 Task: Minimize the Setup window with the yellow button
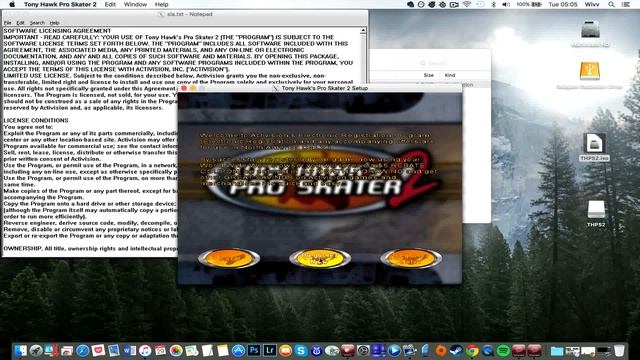pos(193,88)
